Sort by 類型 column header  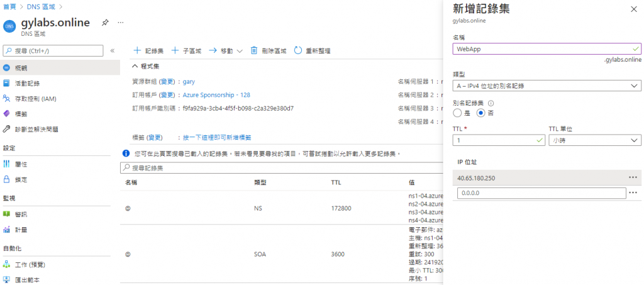click(x=260, y=182)
